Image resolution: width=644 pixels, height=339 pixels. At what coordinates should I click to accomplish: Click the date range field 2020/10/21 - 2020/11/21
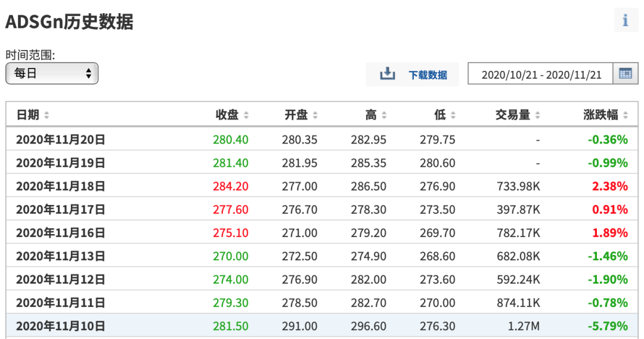540,74
